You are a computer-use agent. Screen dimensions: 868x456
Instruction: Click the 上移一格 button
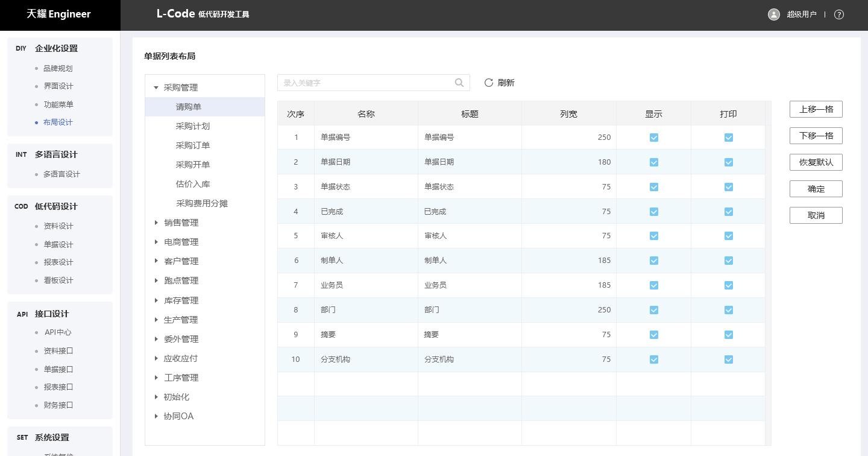point(816,109)
